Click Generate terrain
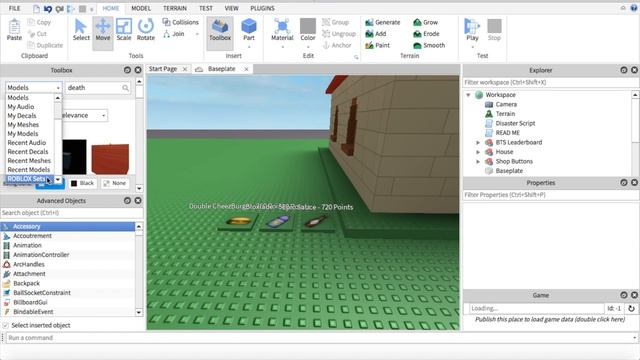The width and height of the screenshot is (640, 360). coord(383,22)
